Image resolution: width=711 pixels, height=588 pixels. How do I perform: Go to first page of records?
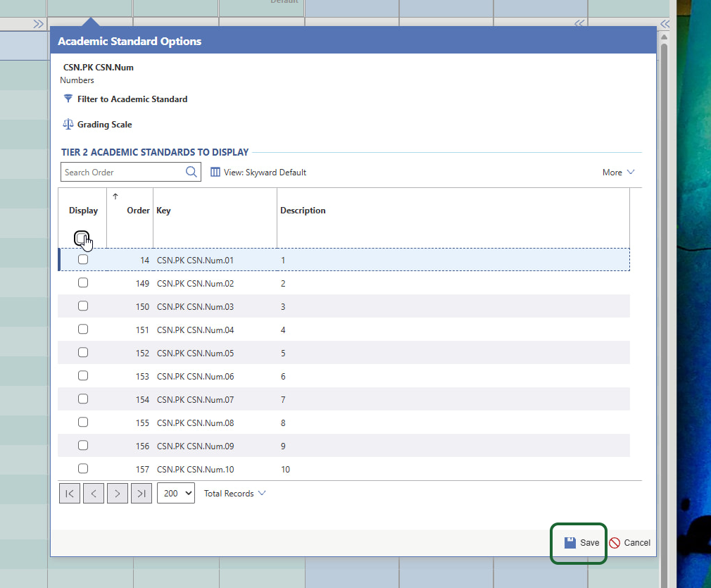point(70,493)
